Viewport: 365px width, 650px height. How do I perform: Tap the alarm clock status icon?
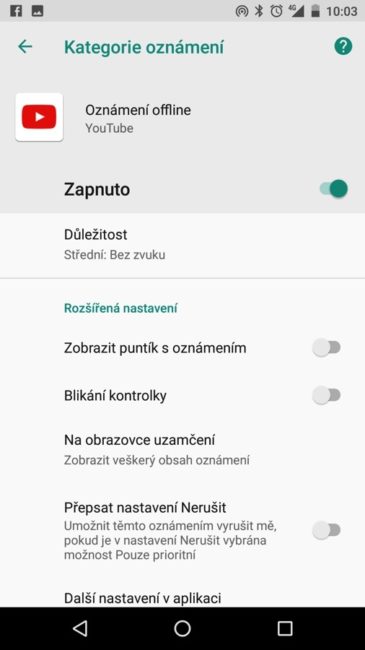click(x=276, y=11)
